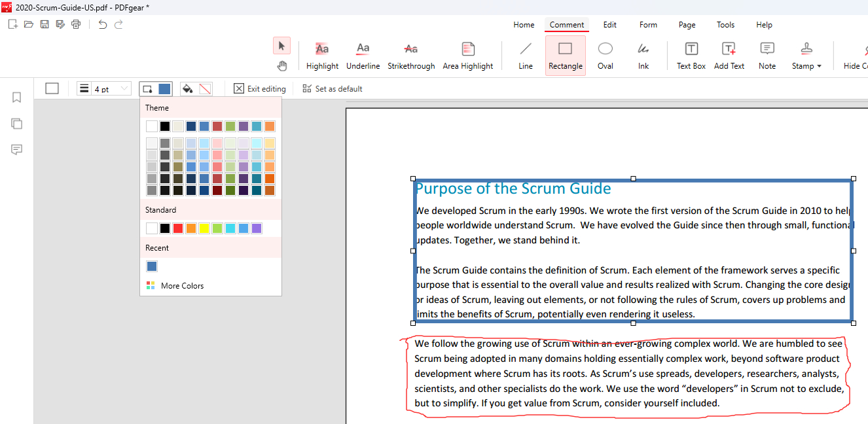Click the Note comment tool
Screen dimensions: 868x424
pyautogui.click(x=767, y=56)
